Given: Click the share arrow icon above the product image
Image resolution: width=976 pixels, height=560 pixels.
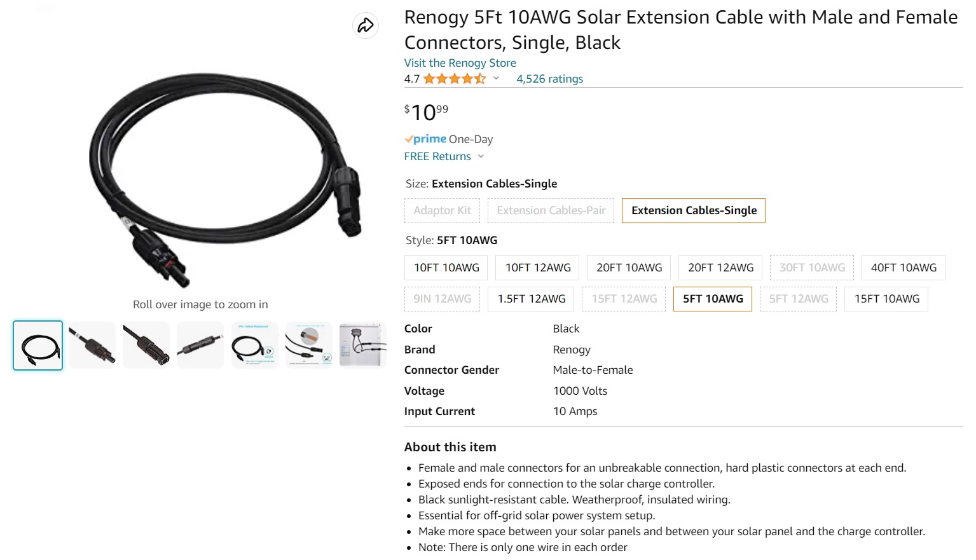Looking at the screenshot, I should click(x=366, y=25).
